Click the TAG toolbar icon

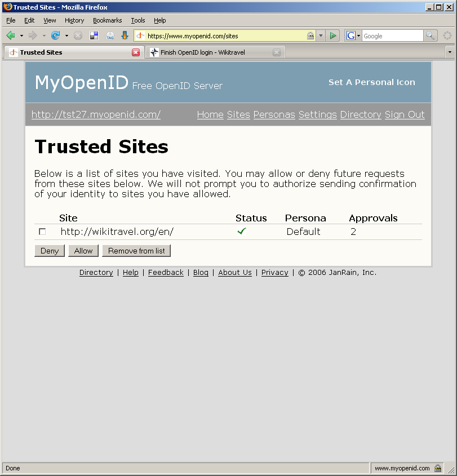pyautogui.click(x=110, y=36)
